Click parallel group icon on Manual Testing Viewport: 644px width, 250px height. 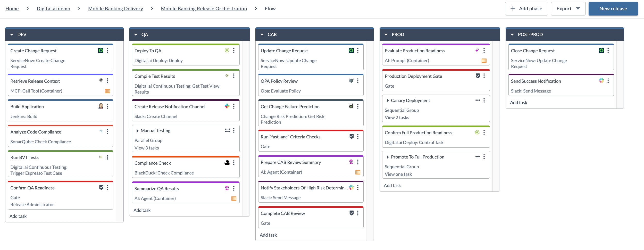228,130
